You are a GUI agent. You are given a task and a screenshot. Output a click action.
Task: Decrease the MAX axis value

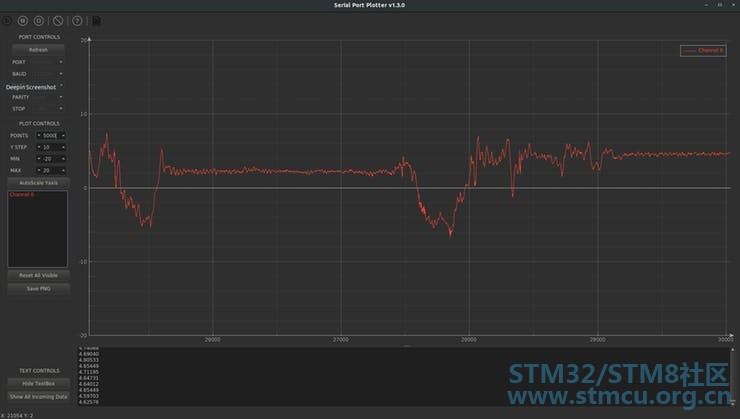[x=39, y=170]
